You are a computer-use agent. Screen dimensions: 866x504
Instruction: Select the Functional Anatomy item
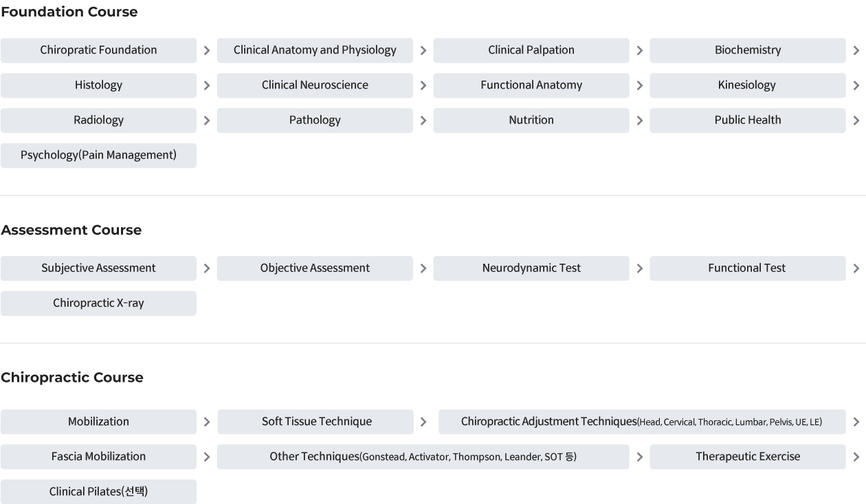(x=531, y=85)
